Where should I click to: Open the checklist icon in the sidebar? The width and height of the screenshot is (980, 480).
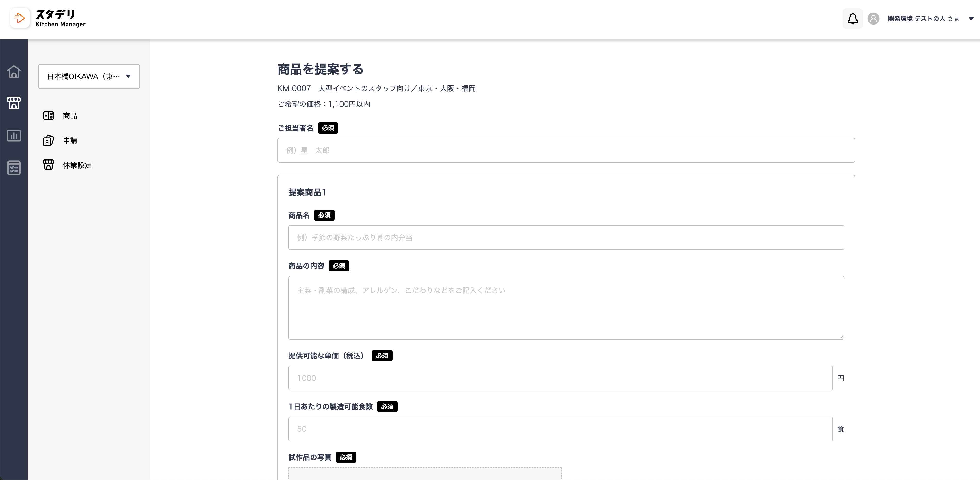click(14, 167)
